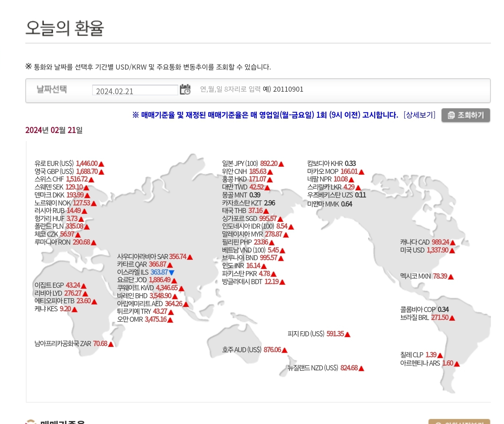This screenshot has width=504, height=424.
Task: Click 일본 JPY (100) rate 892.20
Action: pyautogui.click(x=269, y=164)
